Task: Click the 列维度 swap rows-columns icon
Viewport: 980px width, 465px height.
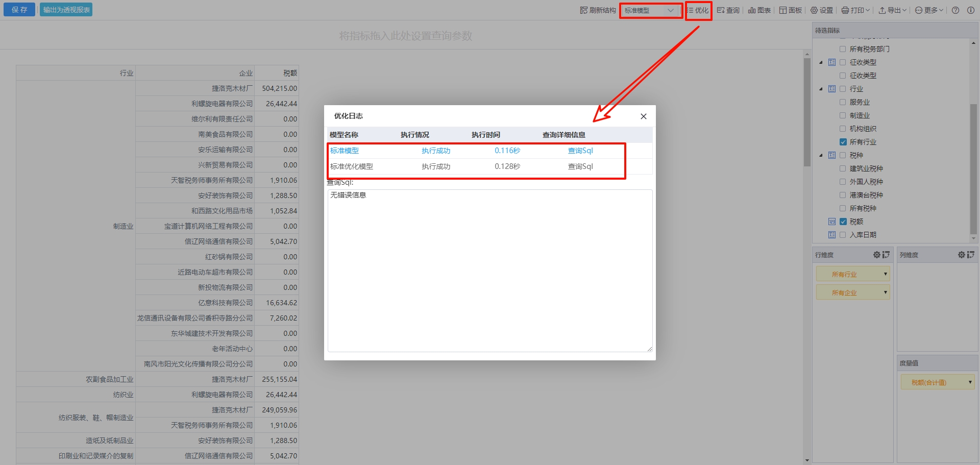Action: click(x=970, y=255)
